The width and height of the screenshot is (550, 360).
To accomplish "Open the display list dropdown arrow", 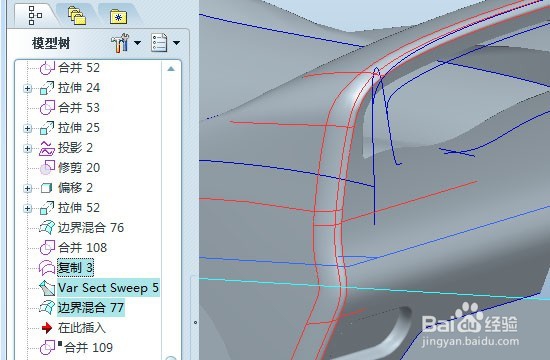I will click(x=176, y=43).
